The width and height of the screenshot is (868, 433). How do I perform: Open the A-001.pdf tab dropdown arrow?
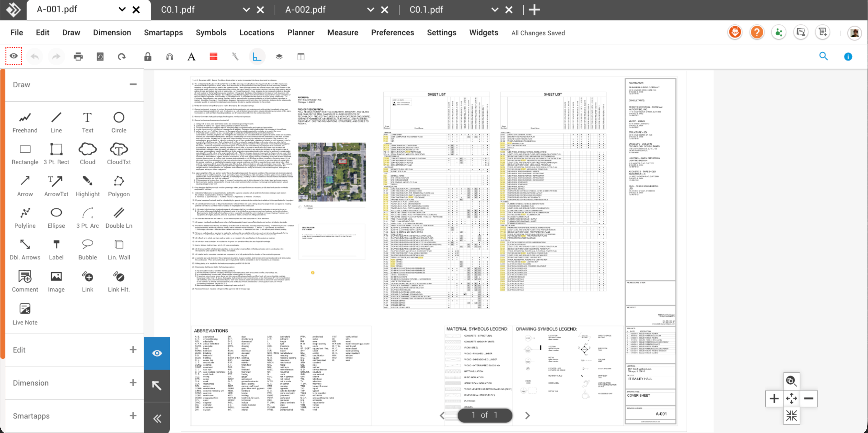122,9
